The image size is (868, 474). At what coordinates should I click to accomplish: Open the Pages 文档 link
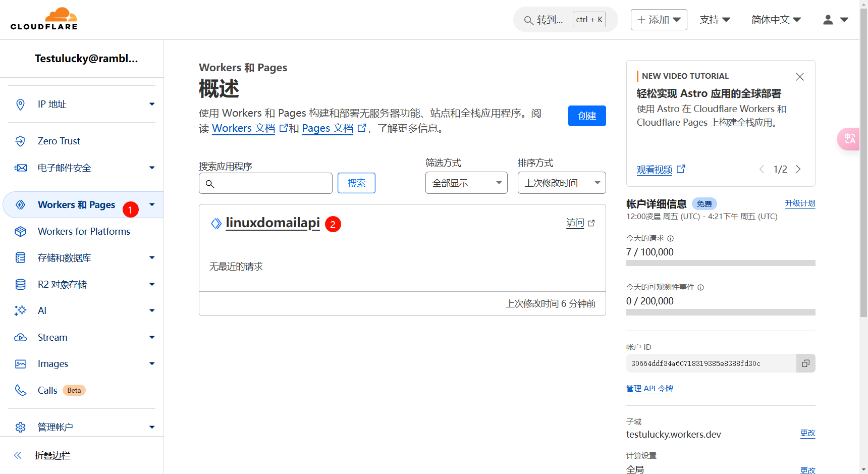(328, 128)
